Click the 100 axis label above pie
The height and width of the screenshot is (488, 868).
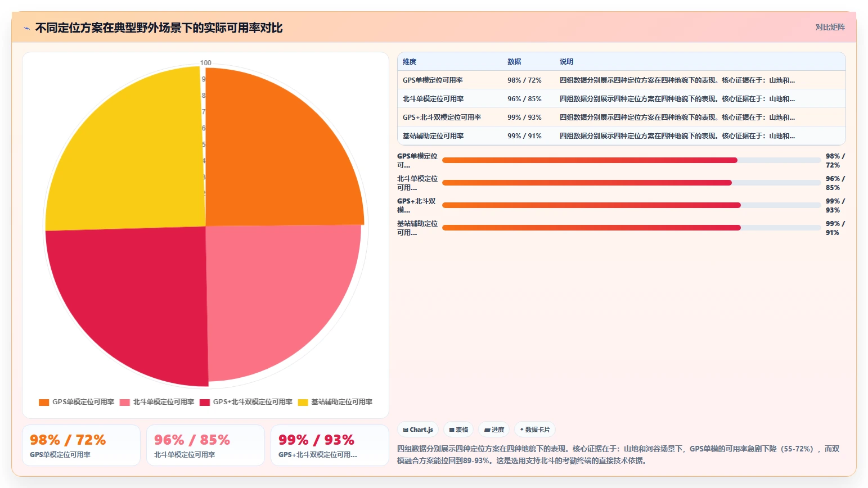(206, 63)
